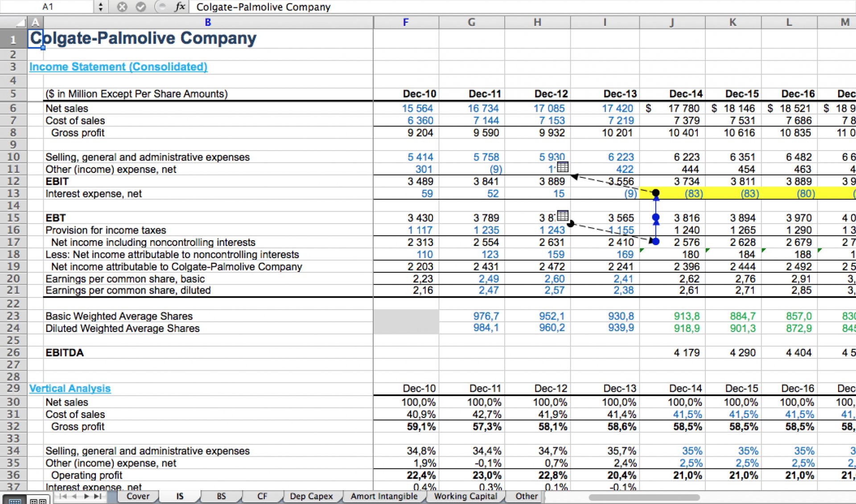The width and height of the screenshot is (856, 504).
Task: Select column F header
Action: tap(406, 22)
